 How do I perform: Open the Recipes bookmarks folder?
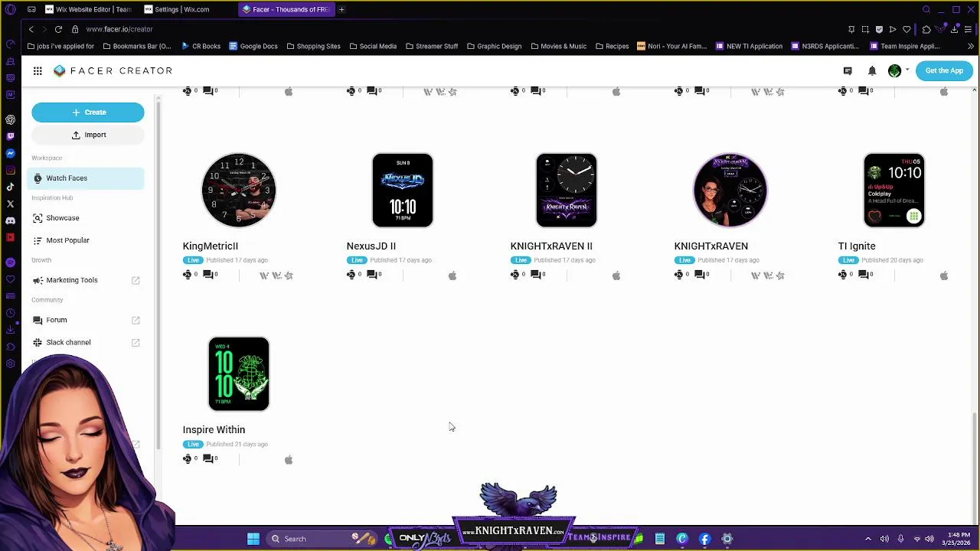pos(612,46)
